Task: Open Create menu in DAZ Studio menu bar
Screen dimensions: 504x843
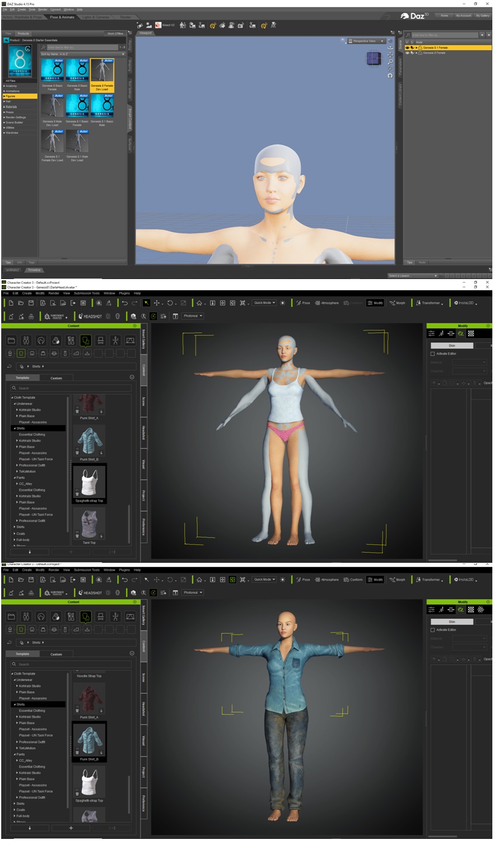Action: (x=22, y=10)
